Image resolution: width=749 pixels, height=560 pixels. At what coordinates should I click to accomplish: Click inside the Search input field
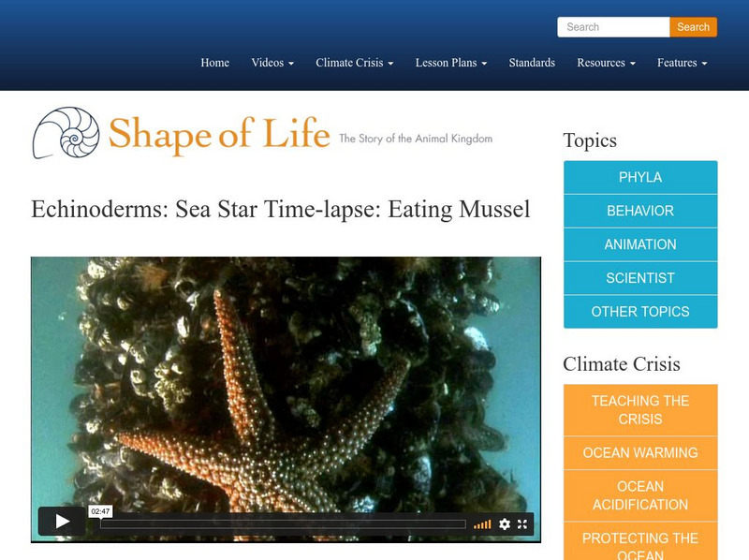tap(613, 27)
